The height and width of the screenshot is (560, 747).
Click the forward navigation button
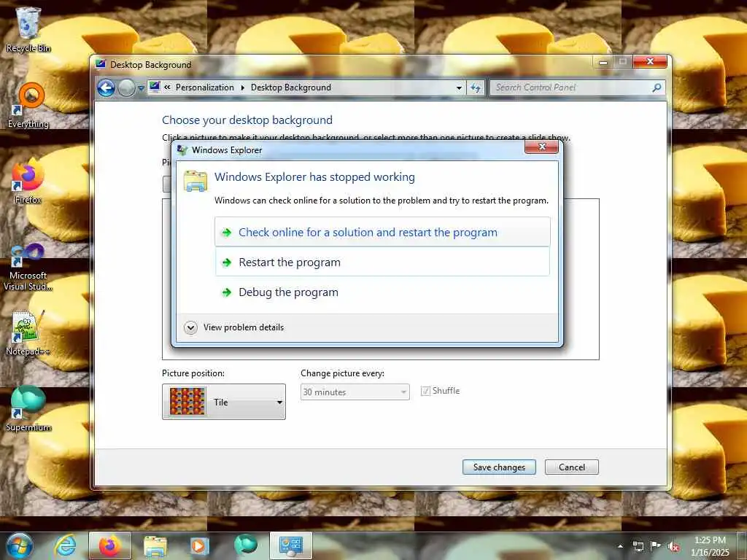click(126, 87)
